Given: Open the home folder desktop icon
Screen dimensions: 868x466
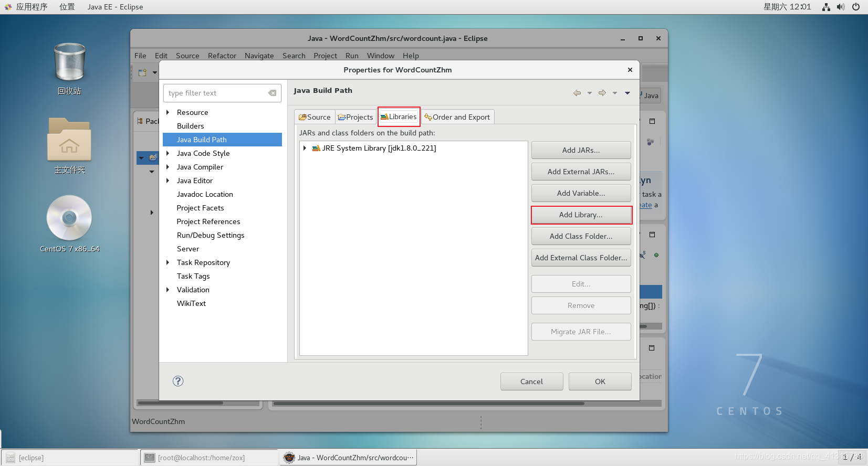Looking at the screenshot, I should tap(69, 140).
